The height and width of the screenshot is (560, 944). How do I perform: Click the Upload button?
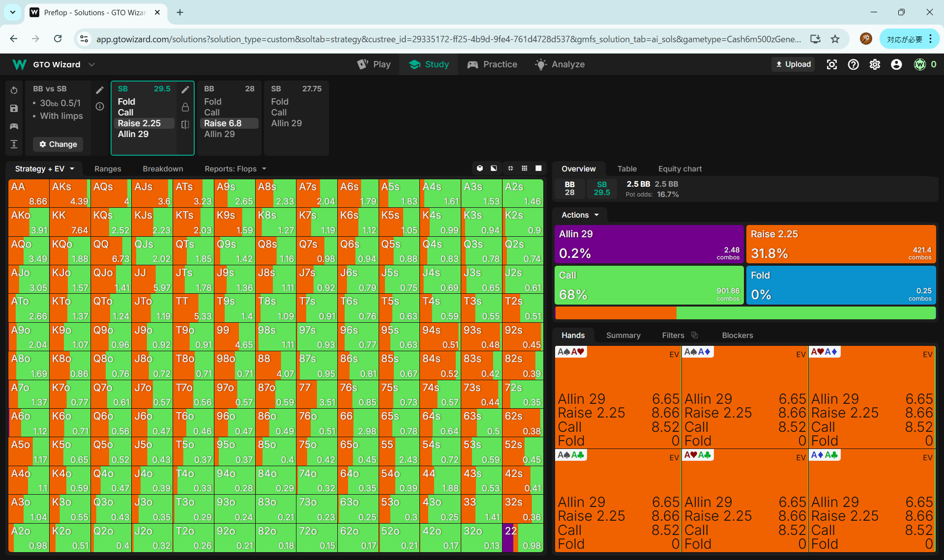[793, 64]
